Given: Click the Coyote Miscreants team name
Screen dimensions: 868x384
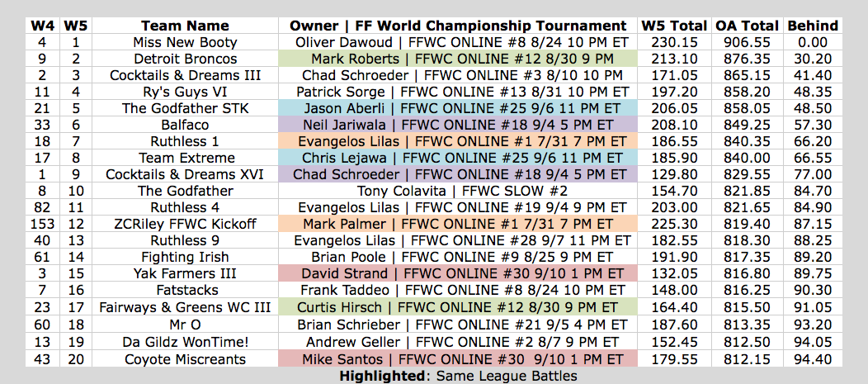Looking at the screenshot, I should click(x=185, y=359).
